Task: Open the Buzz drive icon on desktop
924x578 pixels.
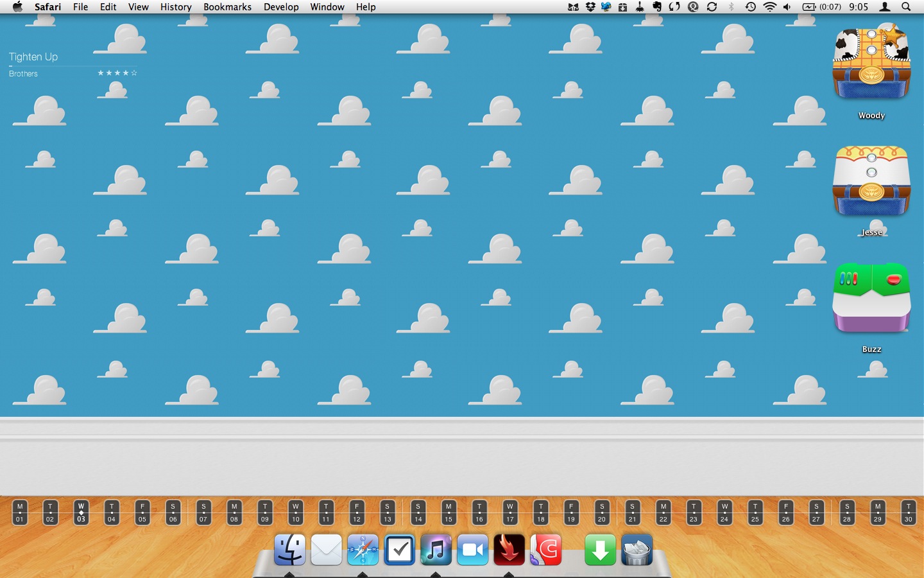Action: pos(871,298)
